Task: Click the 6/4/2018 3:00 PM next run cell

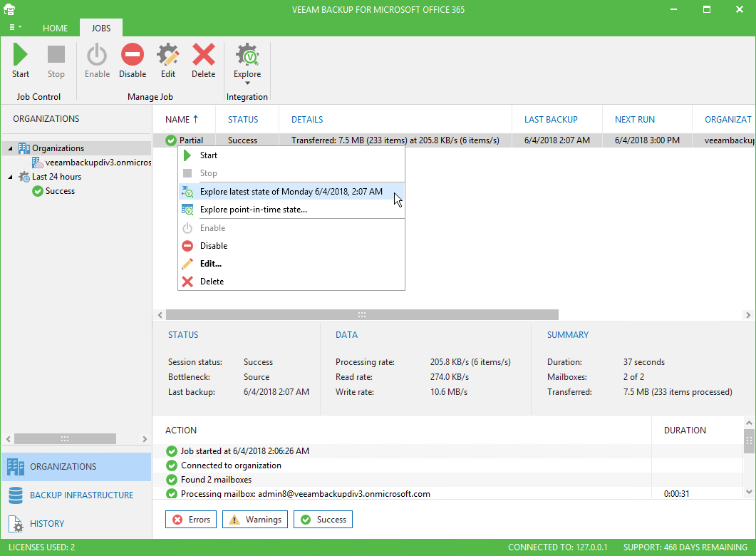Action: pyautogui.click(x=647, y=140)
